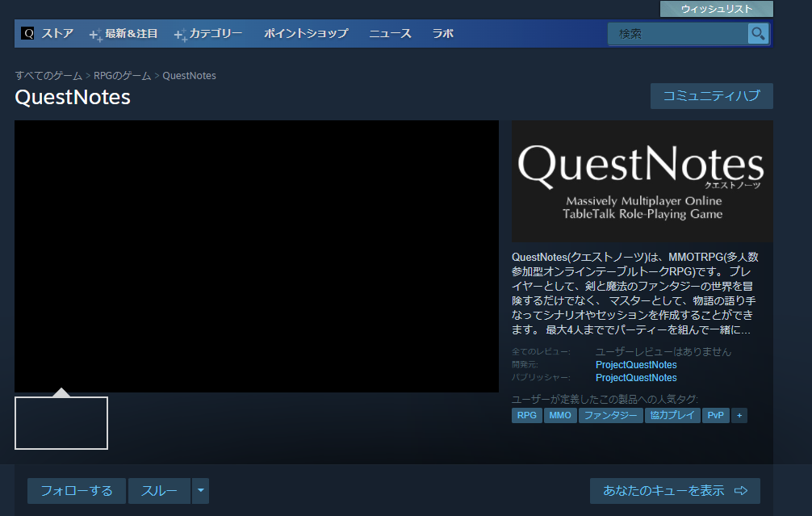Click the + add tag button
The height and width of the screenshot is (516, 812).
tap(739, 416)
